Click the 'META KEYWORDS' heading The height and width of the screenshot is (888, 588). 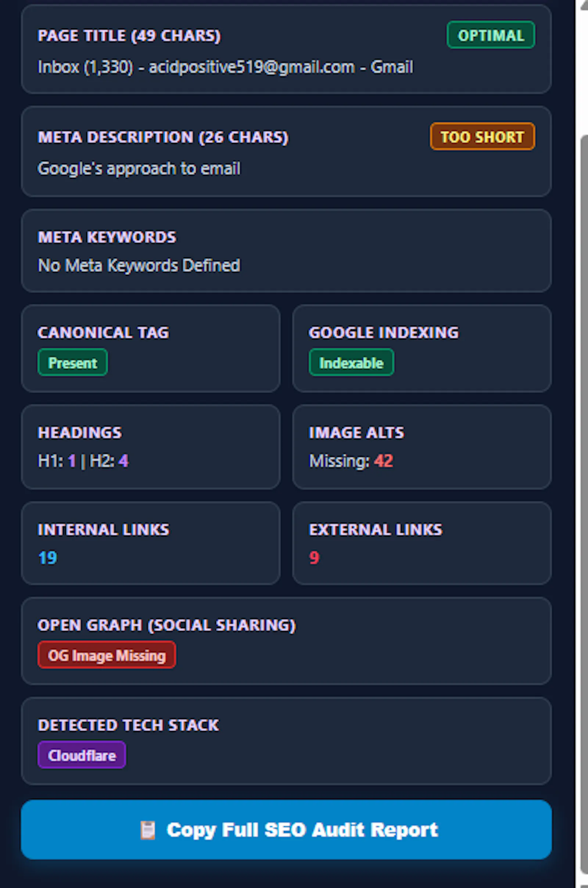coord(107,237)
